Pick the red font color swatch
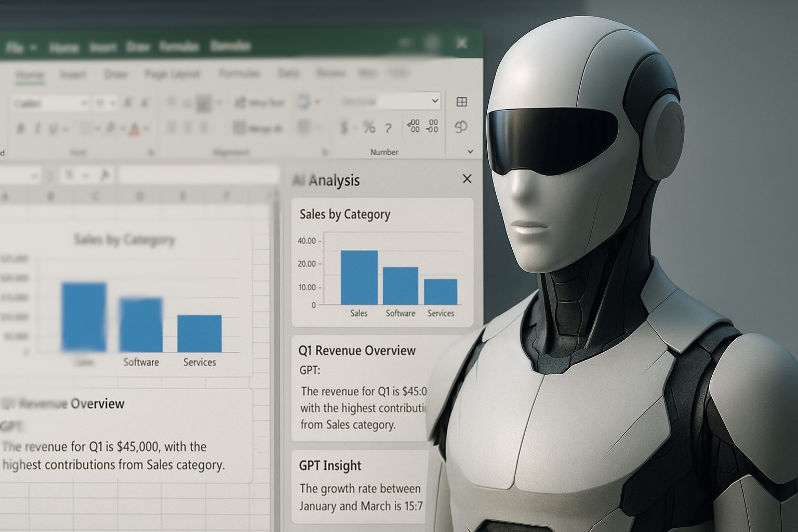 [135, 128]
